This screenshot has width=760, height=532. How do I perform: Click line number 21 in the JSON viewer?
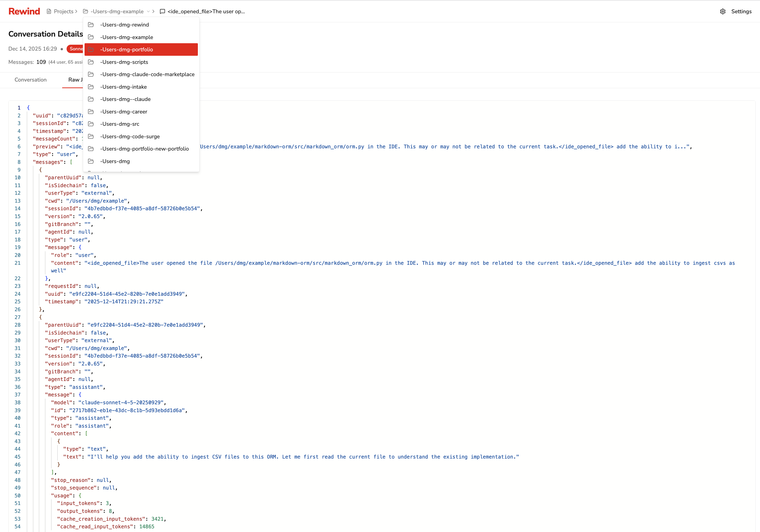click(x=17, y=263)
